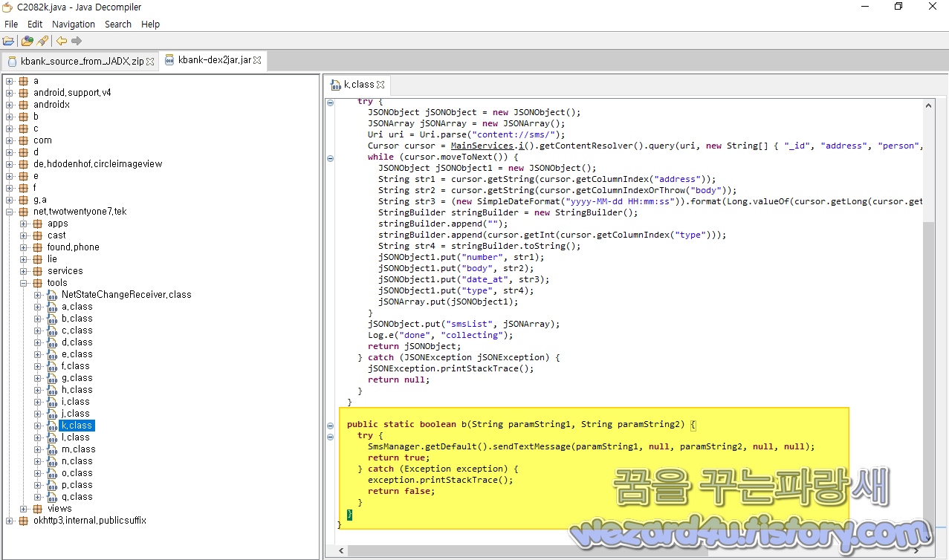Expand the a.class tree node
The image size is (949, 560).
point(38,307)
